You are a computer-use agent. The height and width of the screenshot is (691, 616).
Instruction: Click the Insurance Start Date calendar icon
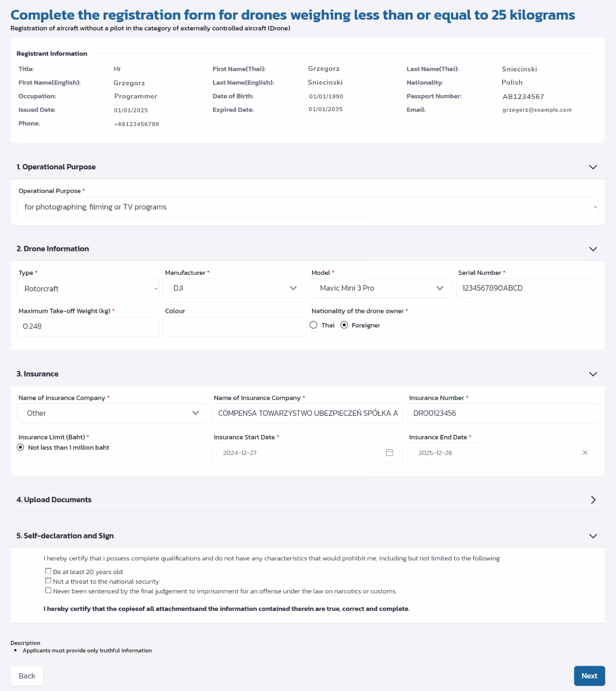(x=389, y=453)
